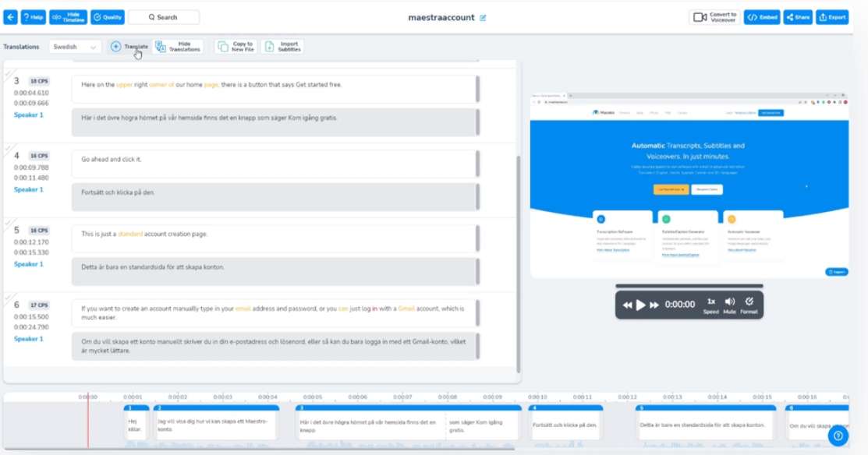Image resolution: width=868 pixels, height=455 pixels.
Task: Edit the maestraaccount file name pencil icon
Action: coord(483,18)
